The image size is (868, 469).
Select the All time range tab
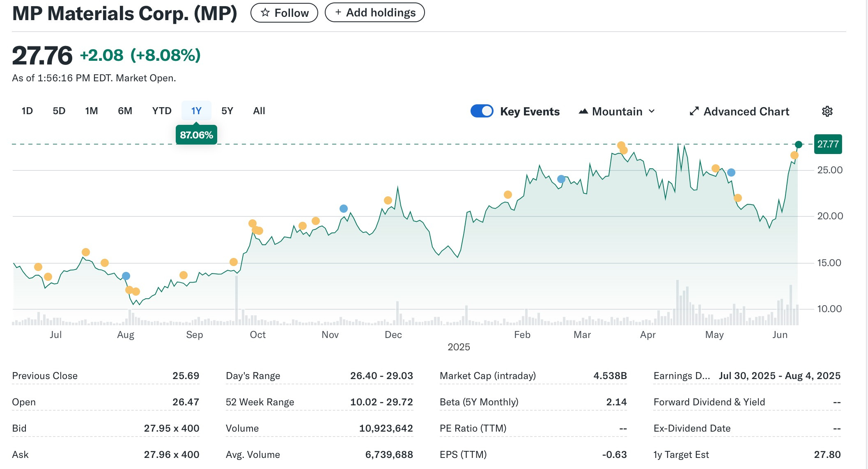(259, 111)
